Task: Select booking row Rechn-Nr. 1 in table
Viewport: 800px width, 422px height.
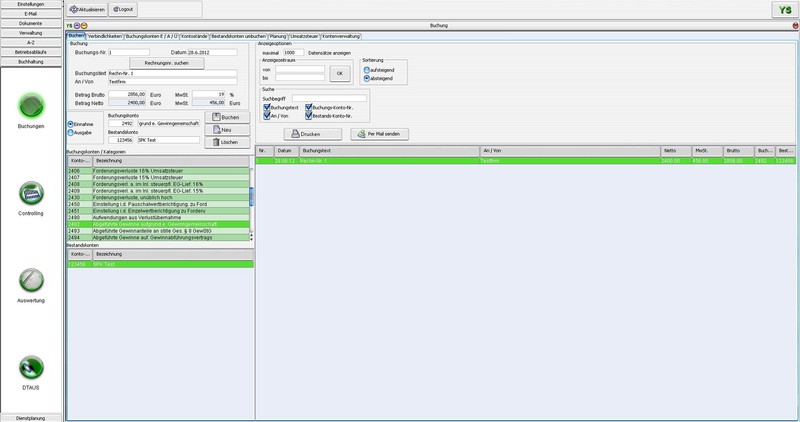Action: [526, 161]
